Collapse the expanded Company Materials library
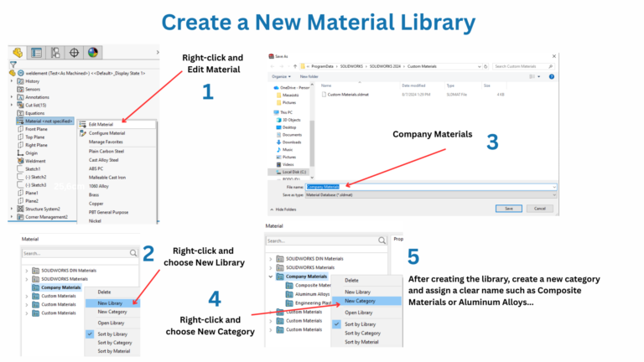The width and height of the screenshot is (644, 362). [x=271, y=277]
